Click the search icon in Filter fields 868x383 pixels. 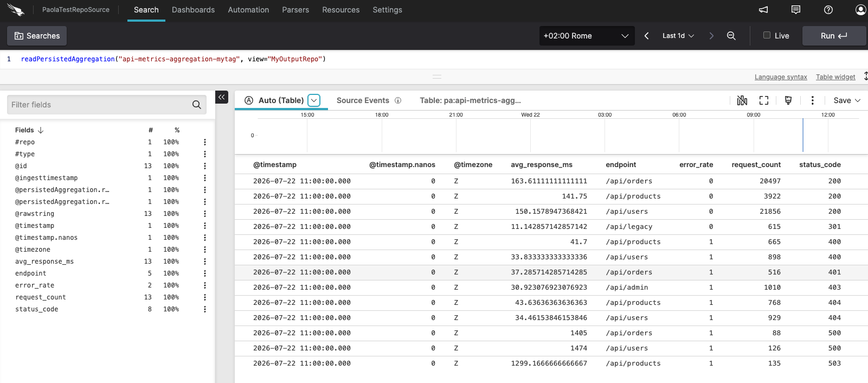197,105
